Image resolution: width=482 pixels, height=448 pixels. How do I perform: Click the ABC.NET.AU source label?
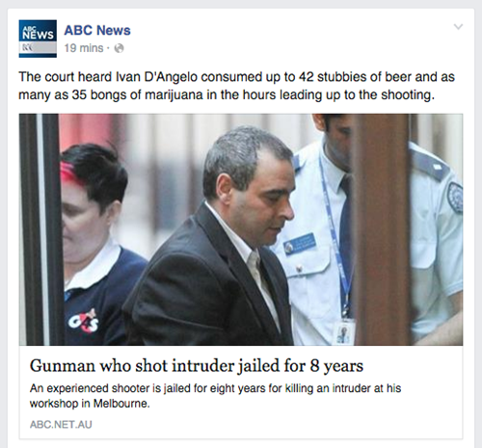coord(61,425)
